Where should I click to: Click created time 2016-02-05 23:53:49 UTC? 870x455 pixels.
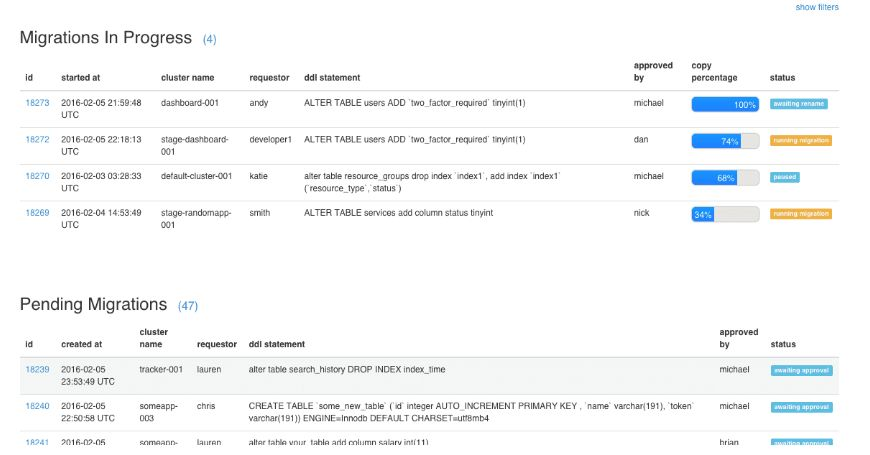(88, 375)
